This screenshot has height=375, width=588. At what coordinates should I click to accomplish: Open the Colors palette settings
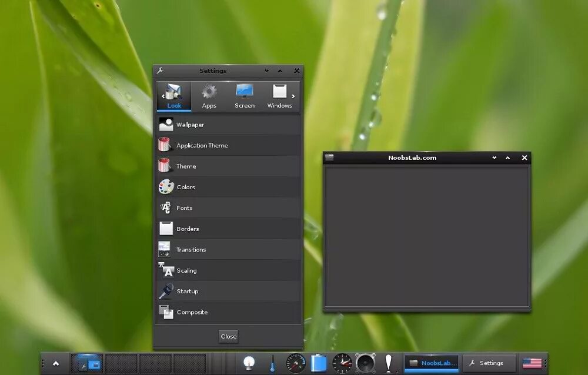coord(165,187)
